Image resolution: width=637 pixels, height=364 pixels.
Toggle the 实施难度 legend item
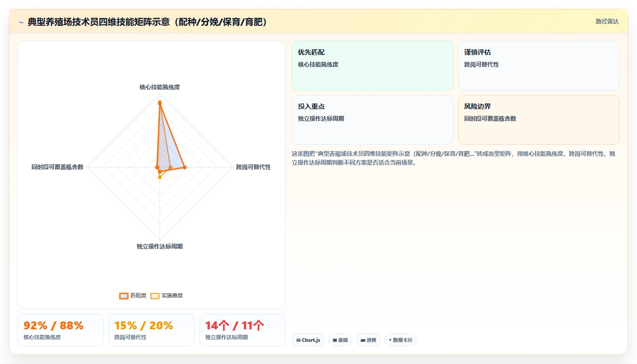tap(166, 296)
